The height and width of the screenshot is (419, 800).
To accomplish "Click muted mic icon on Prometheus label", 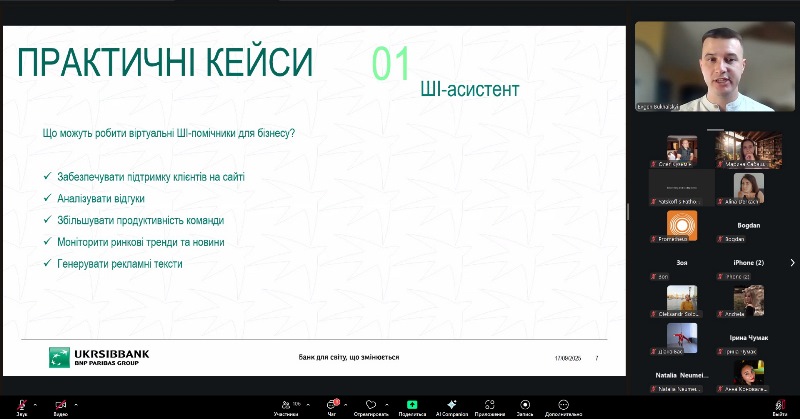I will (654, 239).
